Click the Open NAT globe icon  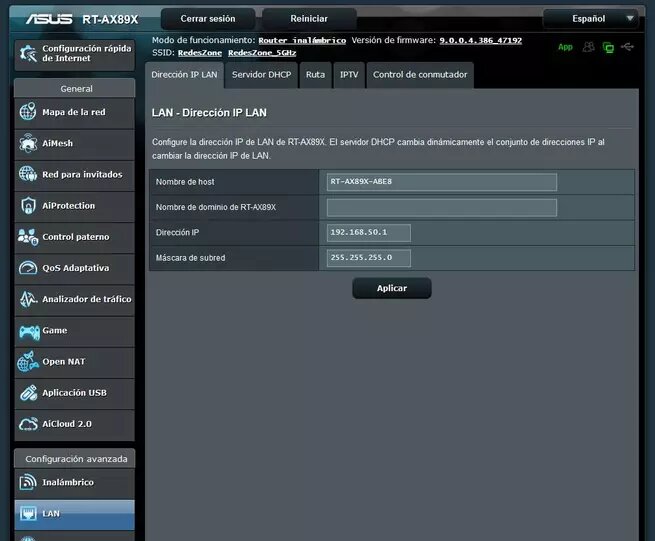(x=27, y=361)
